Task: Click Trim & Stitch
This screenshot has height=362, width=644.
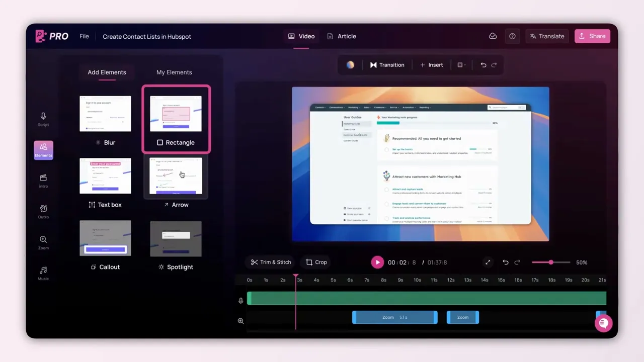Action: point(271,262)
